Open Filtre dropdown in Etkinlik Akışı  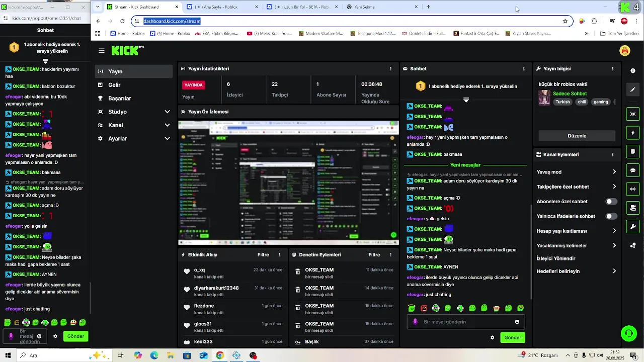pyautogui.click(x=263, y=255)
